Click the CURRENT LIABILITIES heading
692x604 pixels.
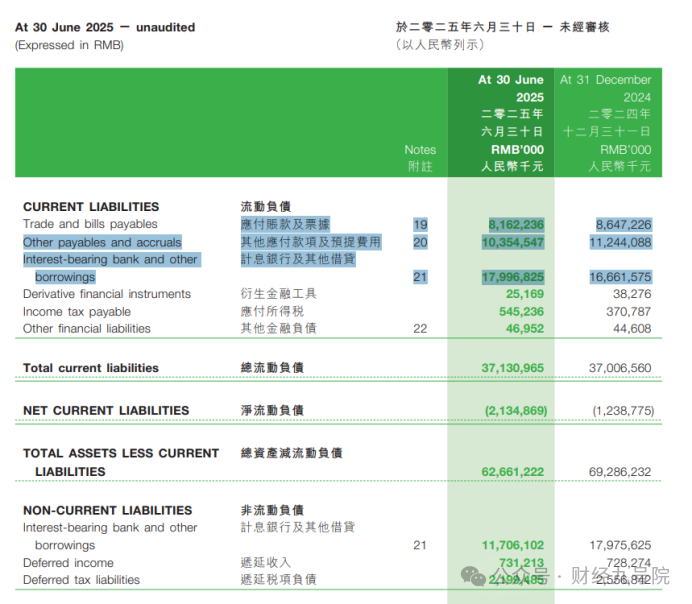(x=91, y=207)
